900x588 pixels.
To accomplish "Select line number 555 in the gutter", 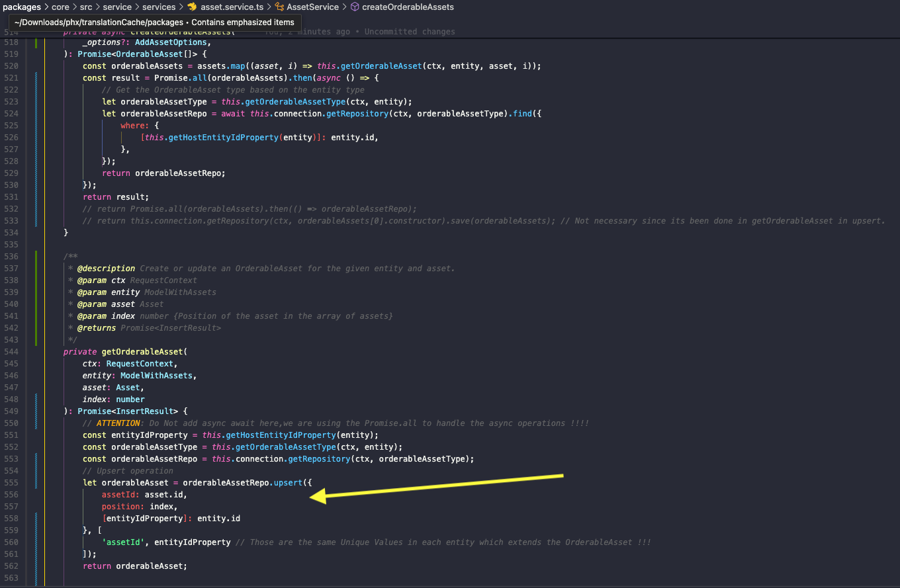I will pos(13,483).
